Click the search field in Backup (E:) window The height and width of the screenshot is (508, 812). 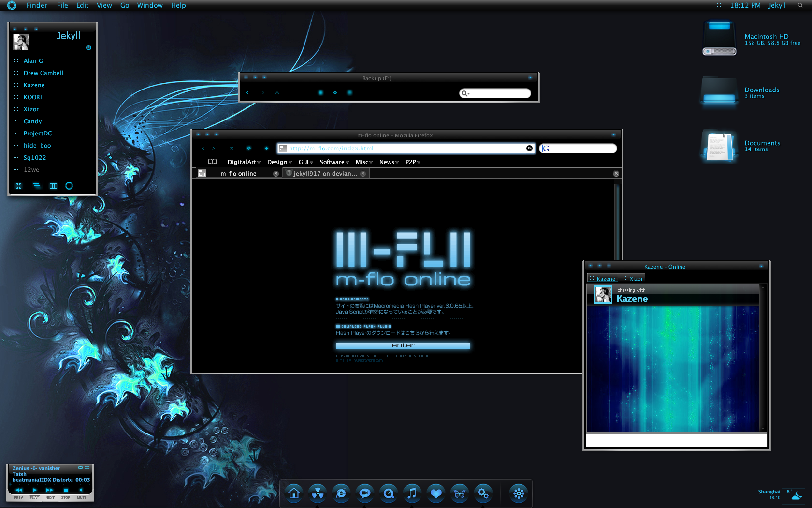click(x=495, y=93)
